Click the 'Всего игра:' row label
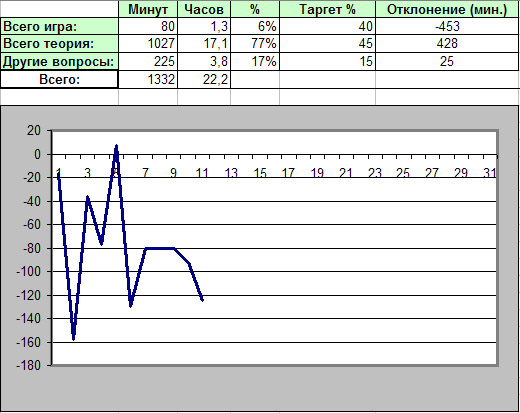Screen dimensions: 520x413 pos(59,26)
